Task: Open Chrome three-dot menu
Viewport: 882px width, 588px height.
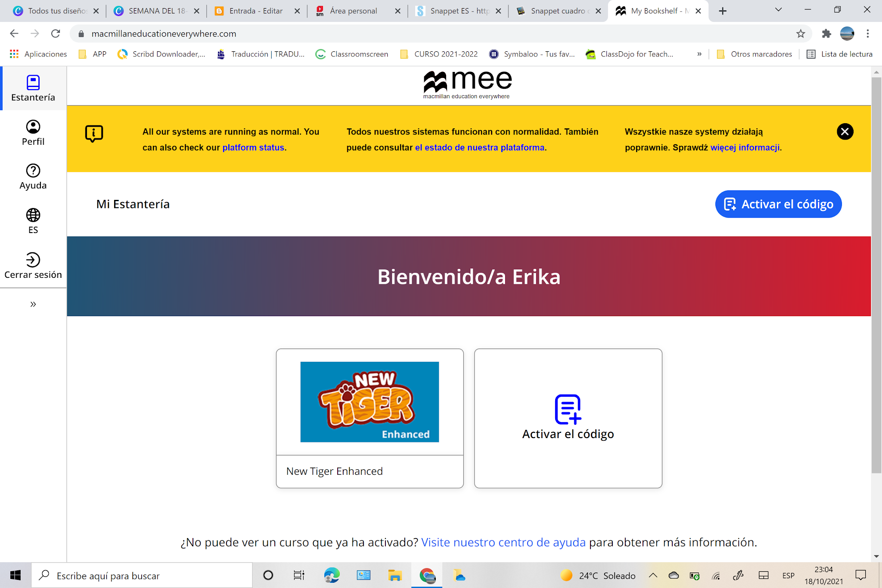Action: pos(868,34)
